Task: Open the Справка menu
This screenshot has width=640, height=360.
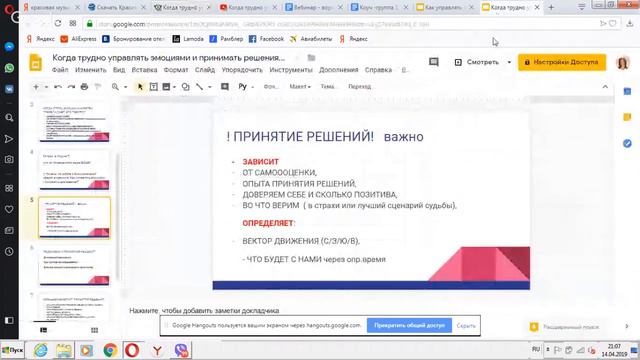Action: [378, 70]
